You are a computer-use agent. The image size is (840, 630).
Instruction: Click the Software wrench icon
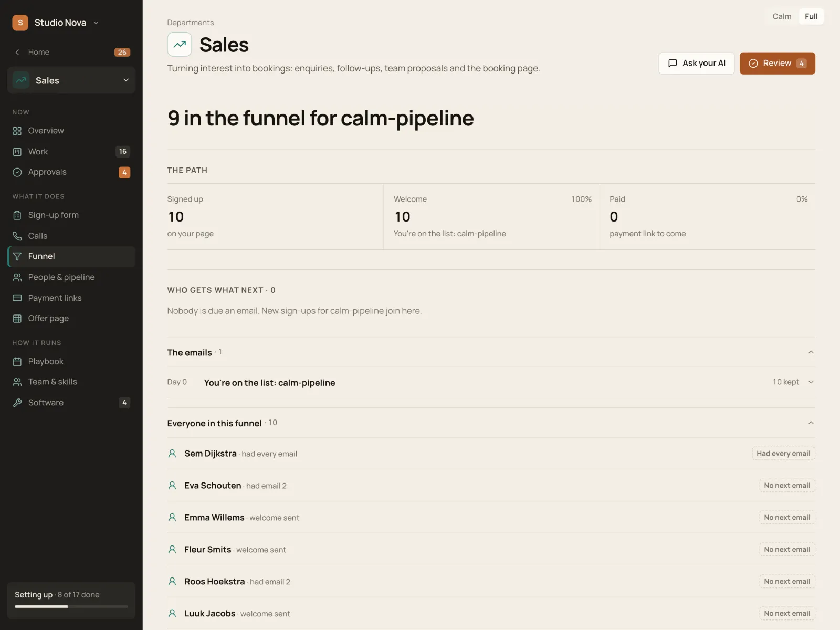(x=17, y=403)
